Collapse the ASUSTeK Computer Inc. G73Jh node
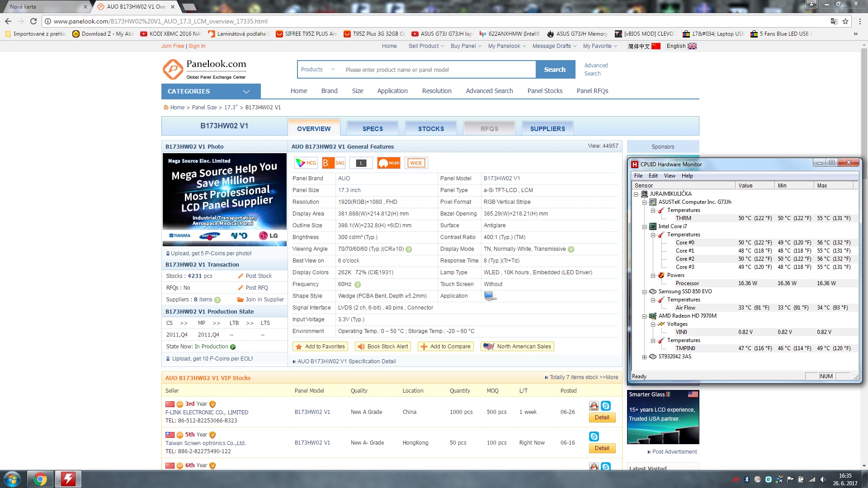This screenshot has height=488, width=868. (644, 202)
